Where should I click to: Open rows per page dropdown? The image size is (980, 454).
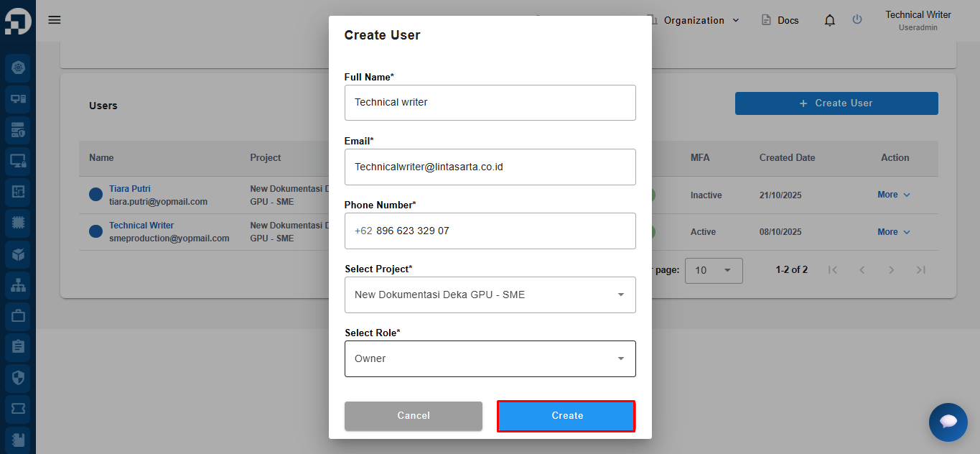tap(714, 270)
